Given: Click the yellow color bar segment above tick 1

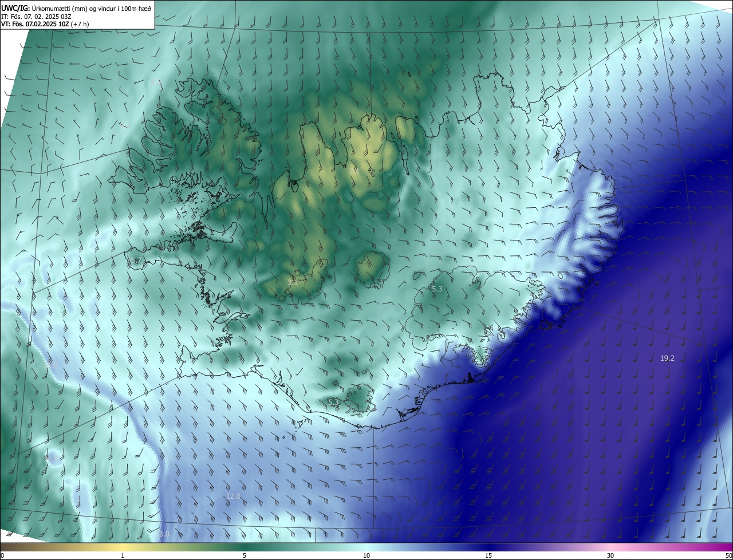Looking at the screenshot, I should click(123, 547).
